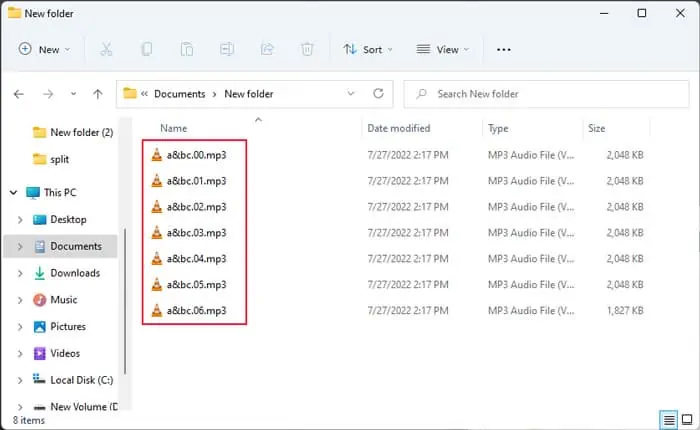This screenshot has width=700, height=430.
Task: Select New folder (2) in sidebar
Action: (73, 133)
